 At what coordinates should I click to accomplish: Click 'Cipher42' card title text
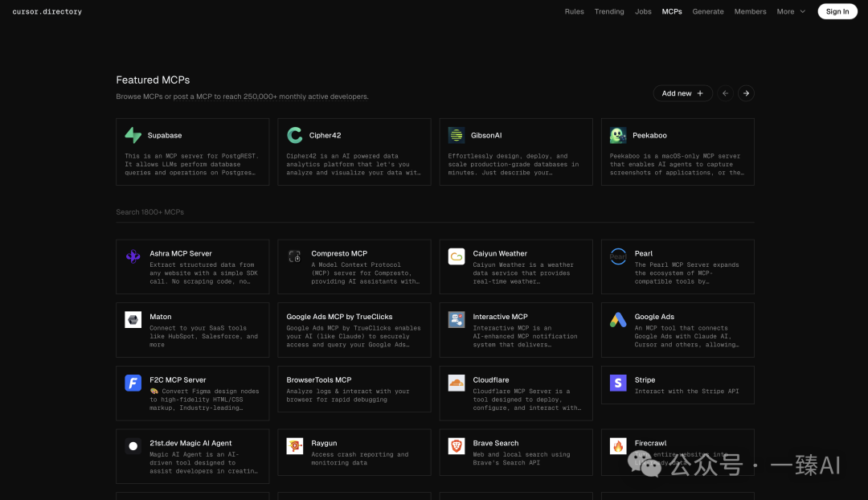[x=325, y=135]
